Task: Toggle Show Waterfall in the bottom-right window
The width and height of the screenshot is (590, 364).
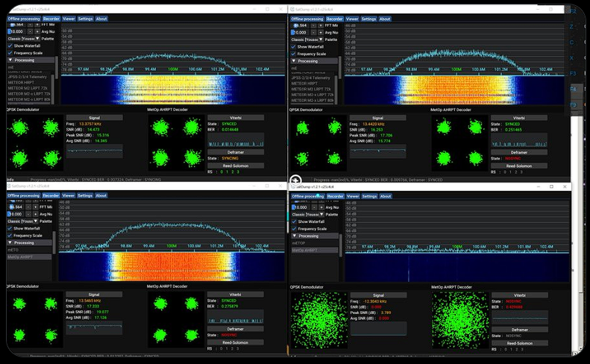Action: point(294,222)
